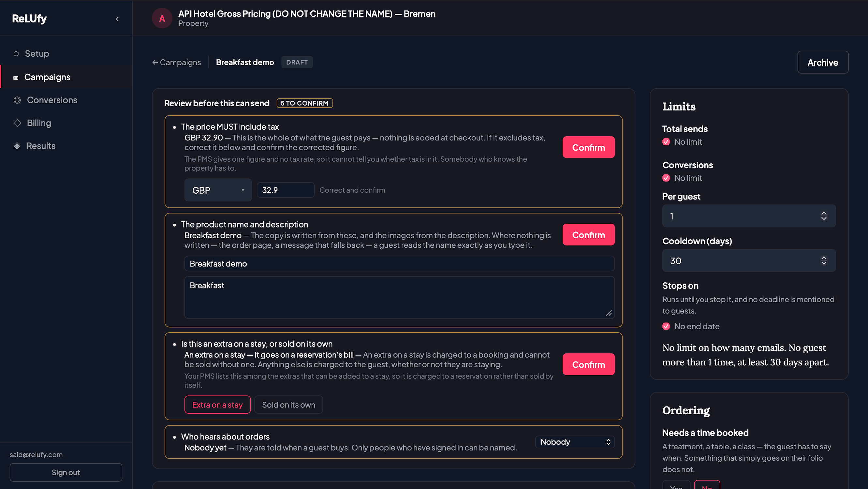Screen dimensions: 868x489
Task: Edit the Breakfast description textarea
Action: click(399, 298)
